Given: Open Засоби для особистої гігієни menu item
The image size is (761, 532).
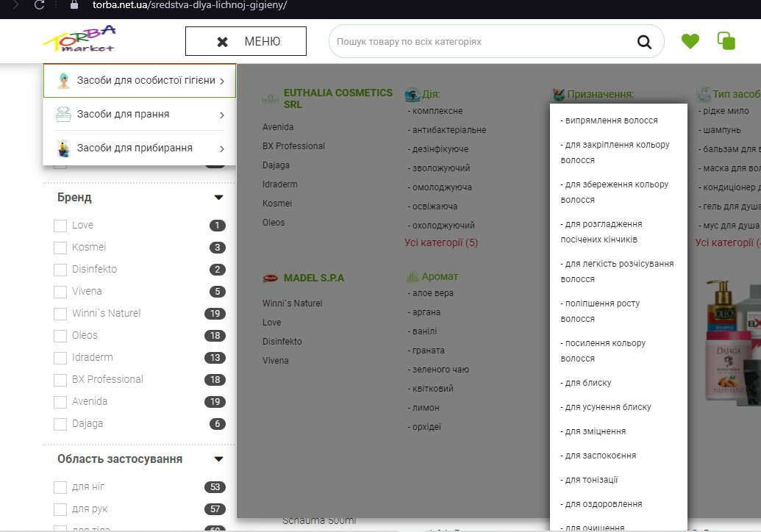Looking at the screenshot, I should click(140, 81).
